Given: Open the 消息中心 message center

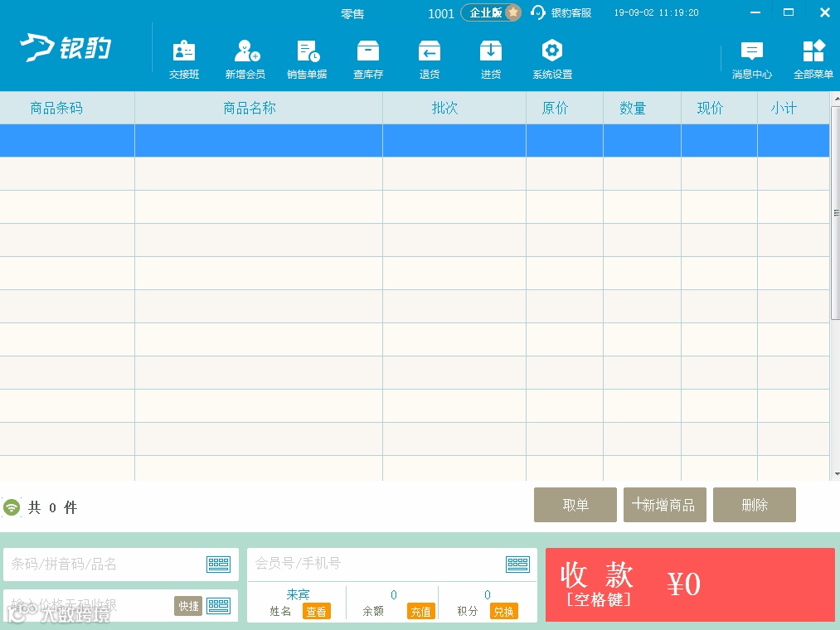Looking at the screenshot, I should (x=752, y=60).
